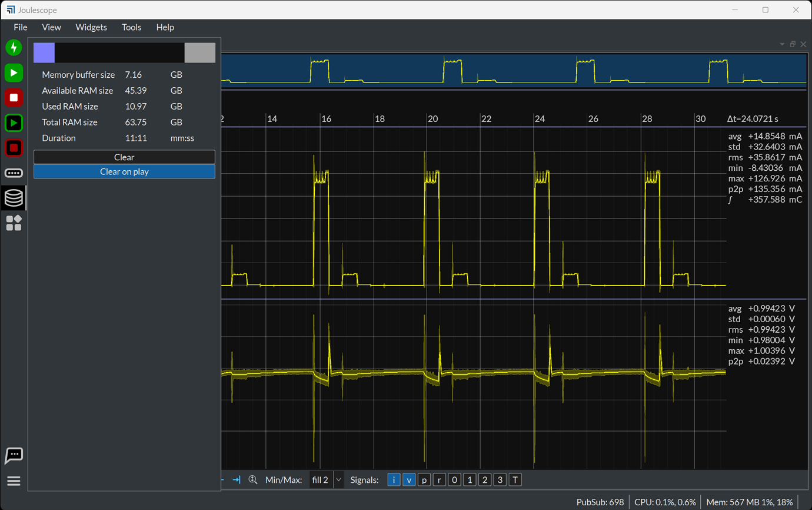Click the memory buffer usage bar
Viewport: 812px width, 510px height.
[x=124, y=52]
